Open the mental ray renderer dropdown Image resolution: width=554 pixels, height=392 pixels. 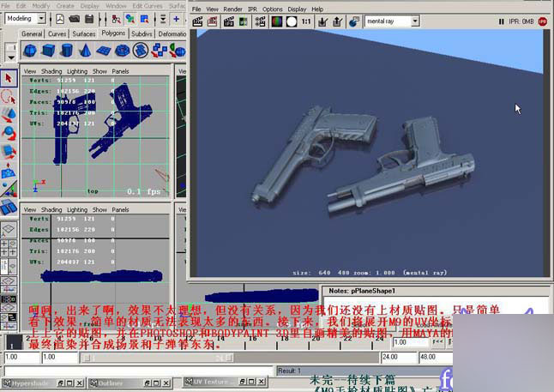[x=415, y=21]
